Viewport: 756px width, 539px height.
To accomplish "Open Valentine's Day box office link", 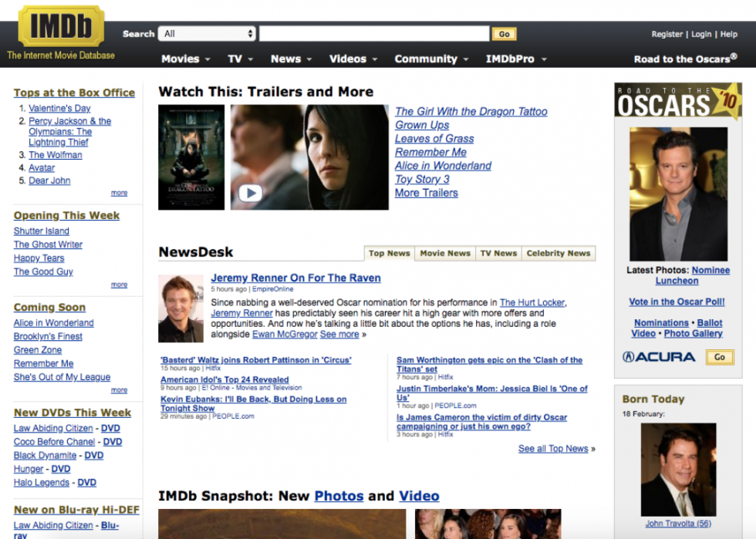I will click(x=59, y=108).
